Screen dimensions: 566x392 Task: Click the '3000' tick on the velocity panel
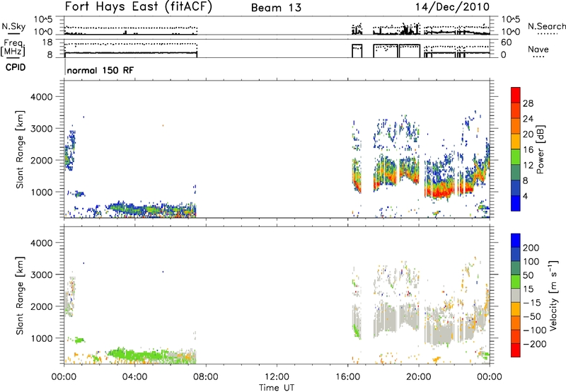42,275
